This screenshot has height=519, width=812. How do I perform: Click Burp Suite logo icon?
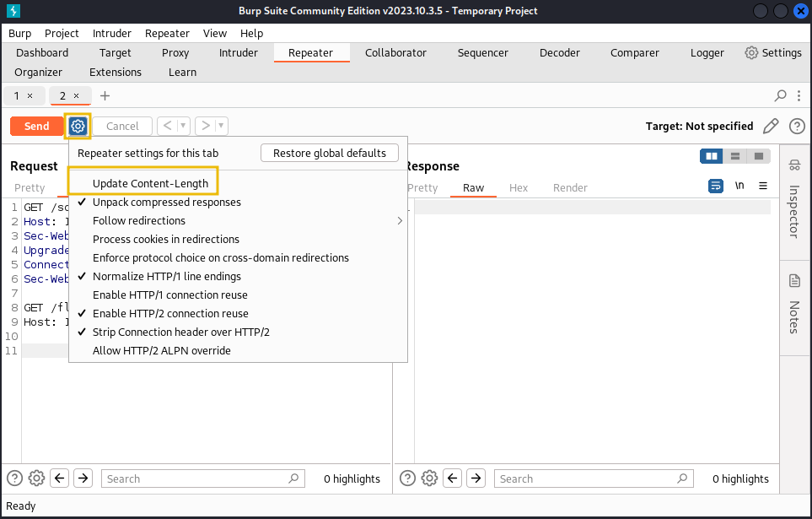(x=13, y=10)
